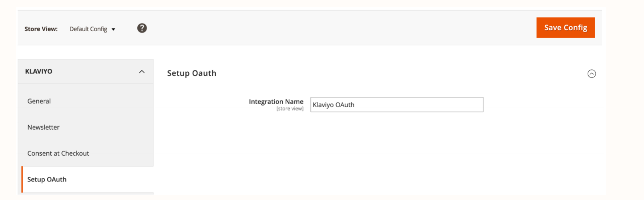Collapse the Setup Oauth section with the circle chevron
The width and height of the screenshot is (644, 200).
click(x=592, y=73)
